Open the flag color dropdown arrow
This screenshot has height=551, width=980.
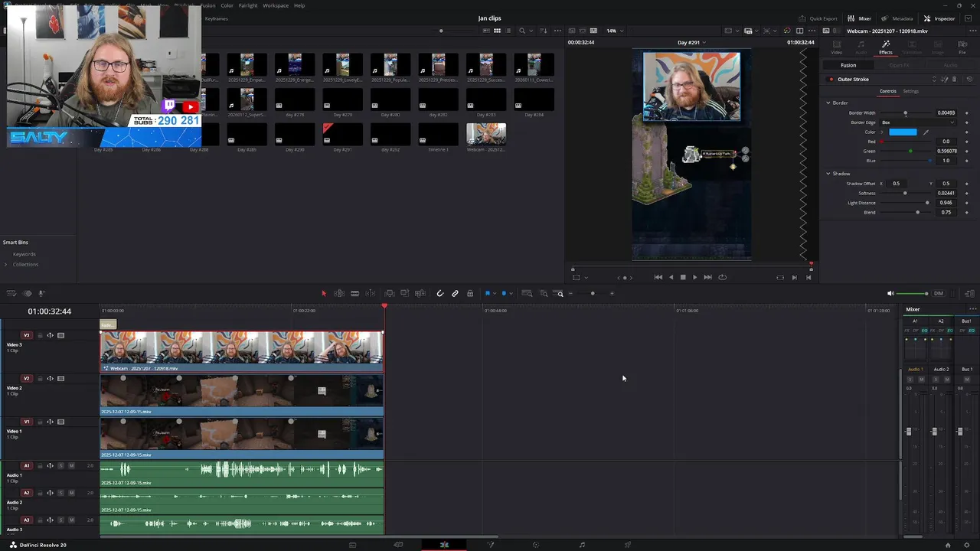495,293
